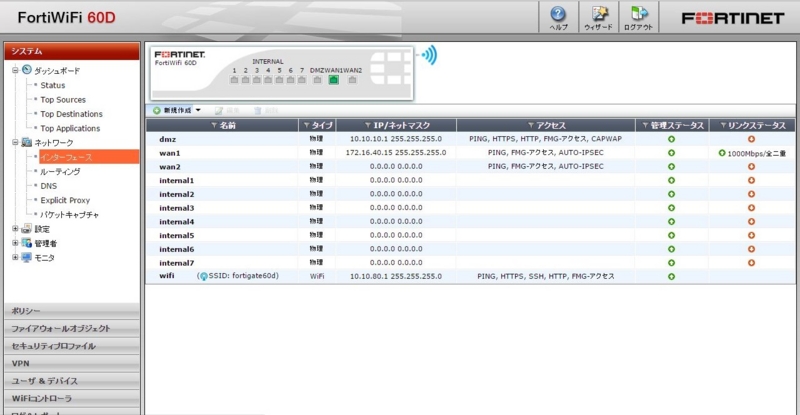Expand the 設定 tree node
Screen dimensions: 800x415
15,229
